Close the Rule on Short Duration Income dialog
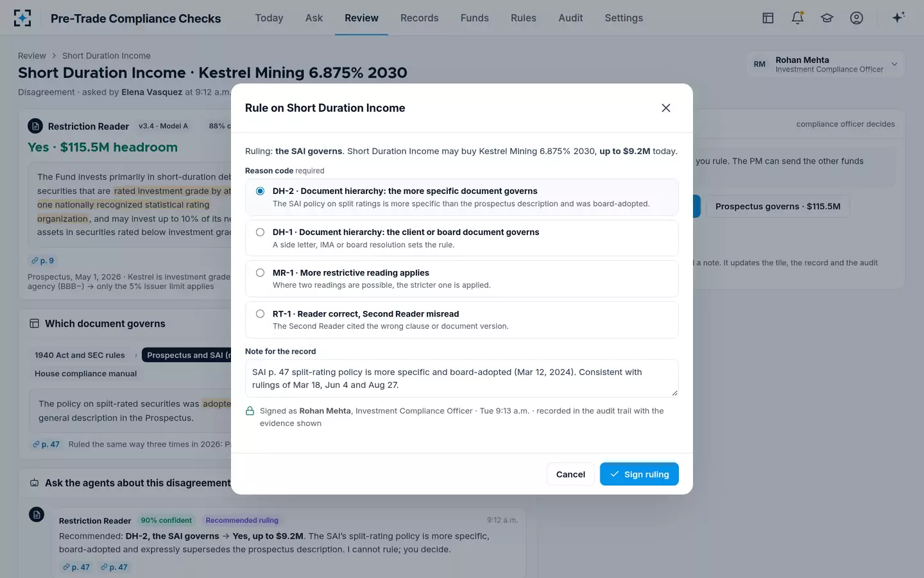The image size is (924, 578). click(x=666, y=108)
